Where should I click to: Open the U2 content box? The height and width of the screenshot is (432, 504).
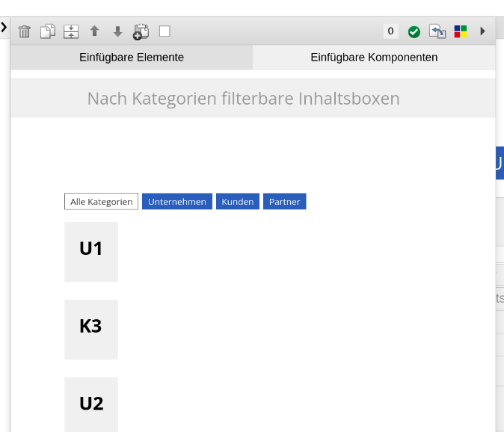coord(91,404)
